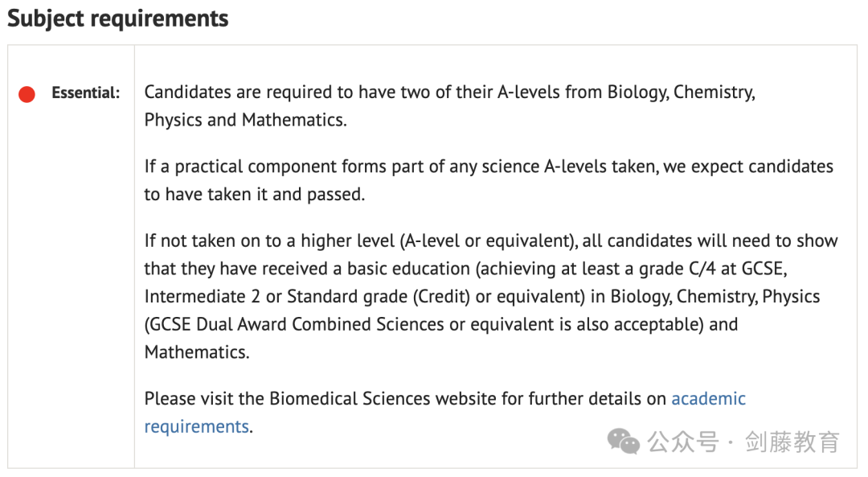This screenshot has width=868, height=477.
Task: Click the paragraph about two A-levels required
Action: click(449, 106)
